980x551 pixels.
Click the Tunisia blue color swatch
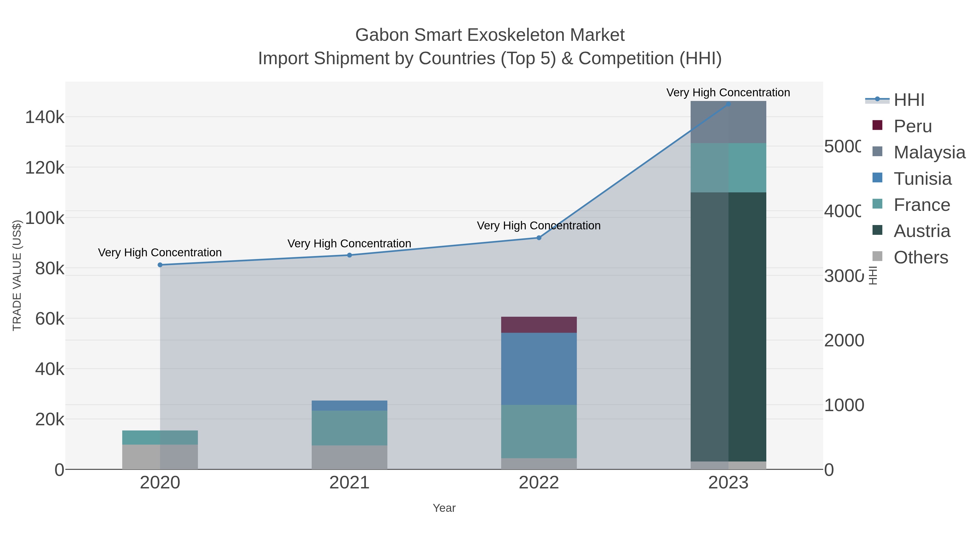pyautogui.click(x=877, y=178)
